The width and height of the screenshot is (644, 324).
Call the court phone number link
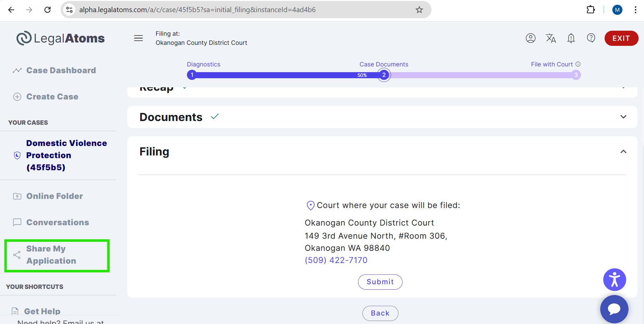[336, 260]
